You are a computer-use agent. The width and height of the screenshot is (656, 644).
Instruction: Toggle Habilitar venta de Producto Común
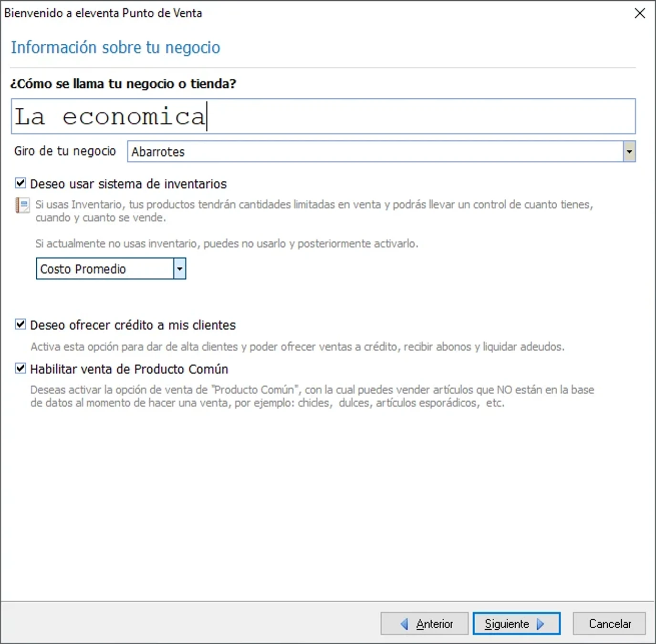tap(20, 369)
